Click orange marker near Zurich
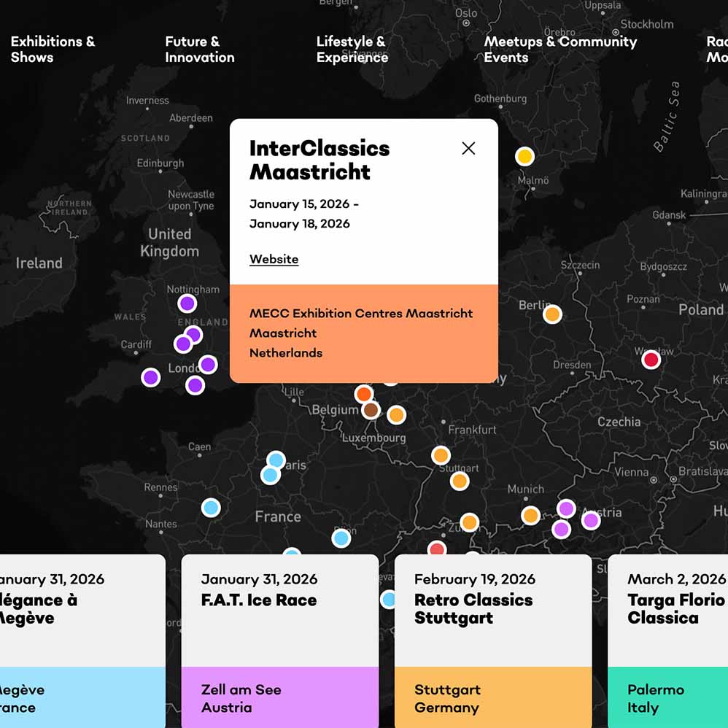This screenshot has height=728, width=728. click(469, 522)
